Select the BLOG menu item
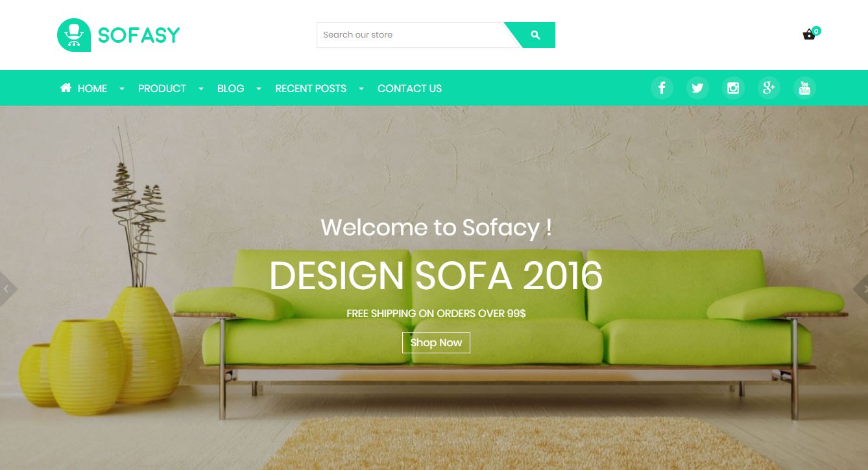 click(x=230, y=88)
